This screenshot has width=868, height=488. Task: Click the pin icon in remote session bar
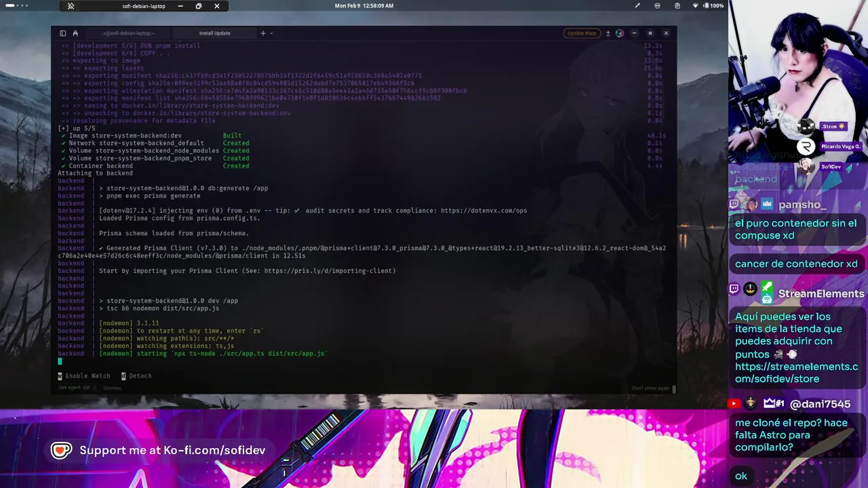71,6
